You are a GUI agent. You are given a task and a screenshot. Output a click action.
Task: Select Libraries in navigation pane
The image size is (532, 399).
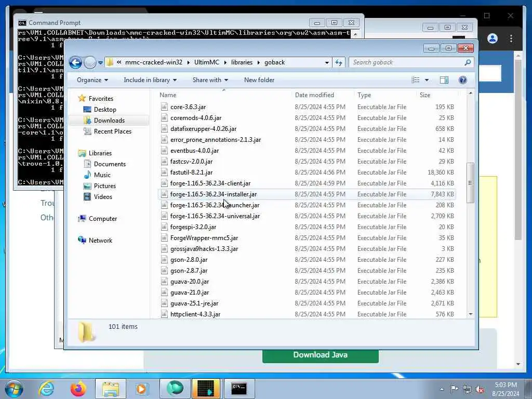click(100, 153)
